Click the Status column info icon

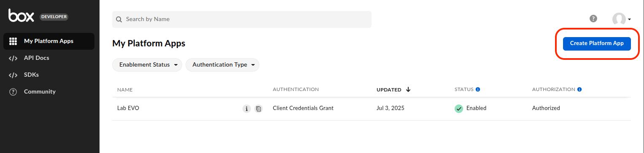click(478, 89)
